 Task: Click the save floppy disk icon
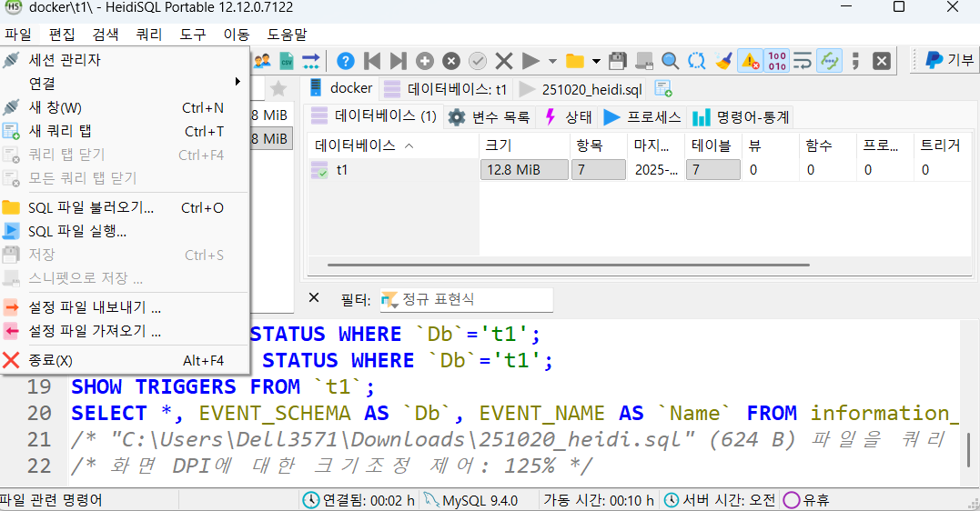pos(618,61)
